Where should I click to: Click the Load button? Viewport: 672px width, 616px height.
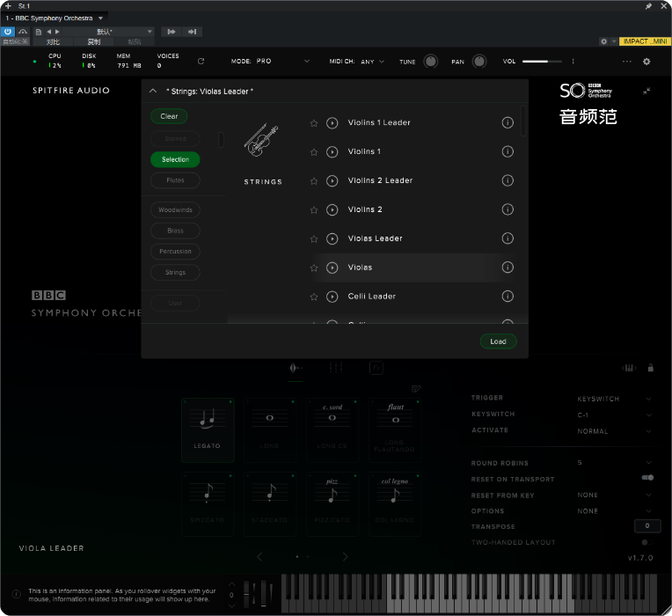[498, 341]
